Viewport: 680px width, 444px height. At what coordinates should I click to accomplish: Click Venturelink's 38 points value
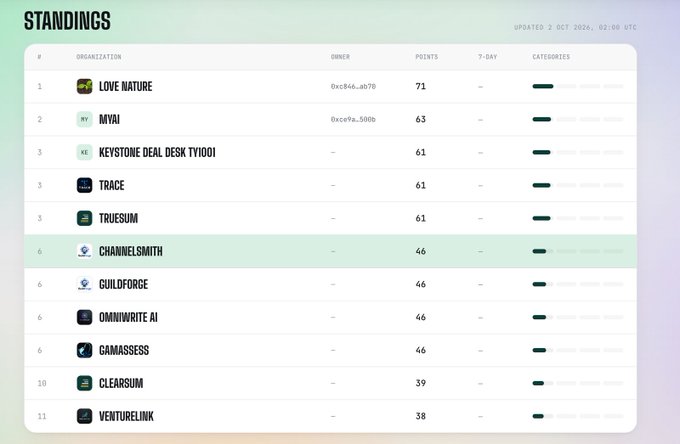tap(421, 416)
